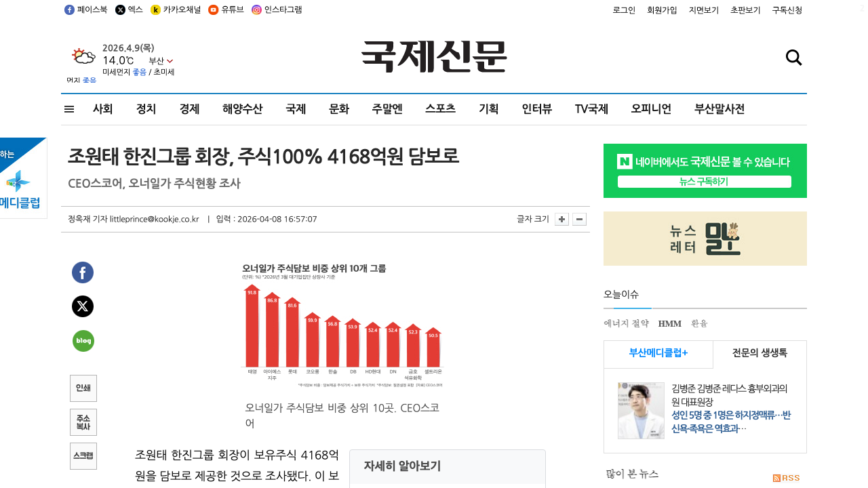Viewport: 868px width, 488px height.
Task: Open 초판보기
Action: pyautogui.click(x=745, y=10)
